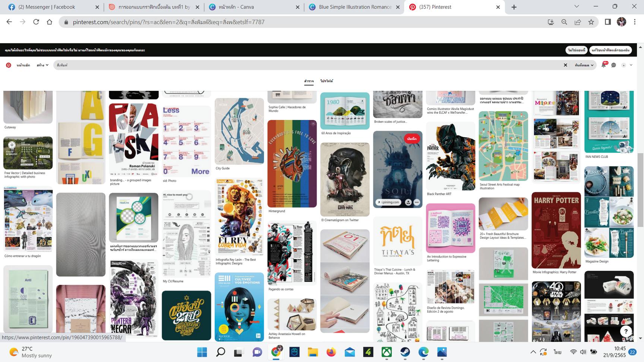The image size is (644, 362).
Task: Click the ไม่ใช่ตอนนี้ button
Action: (577, 50)
